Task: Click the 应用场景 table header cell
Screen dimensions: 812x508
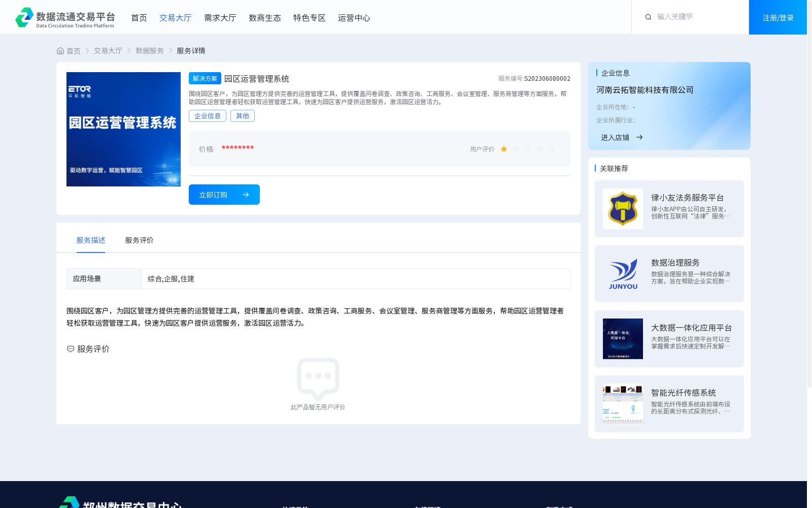Action: coord(104,278)
